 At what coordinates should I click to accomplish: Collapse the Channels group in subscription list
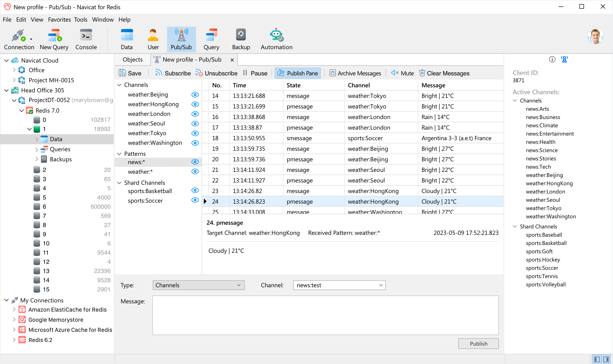click(x=119, y=85)
